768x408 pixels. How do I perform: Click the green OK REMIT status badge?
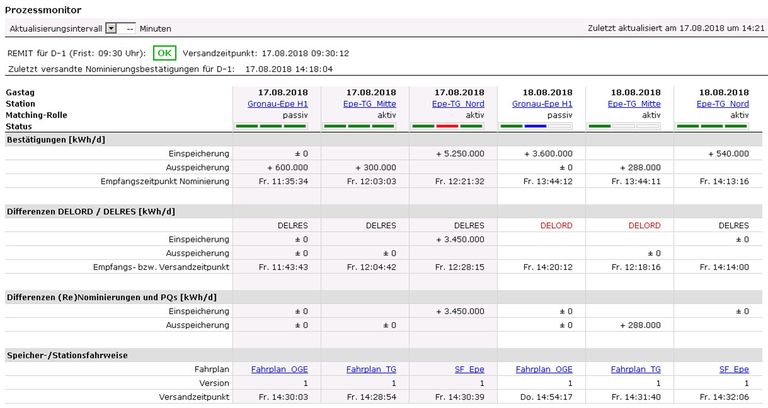(x=167, y=52)
